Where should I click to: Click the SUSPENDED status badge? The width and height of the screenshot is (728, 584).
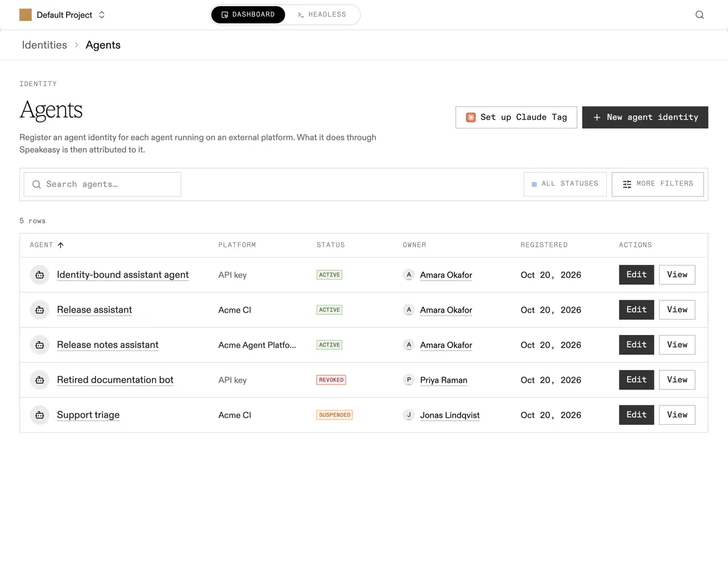point(334,415)
